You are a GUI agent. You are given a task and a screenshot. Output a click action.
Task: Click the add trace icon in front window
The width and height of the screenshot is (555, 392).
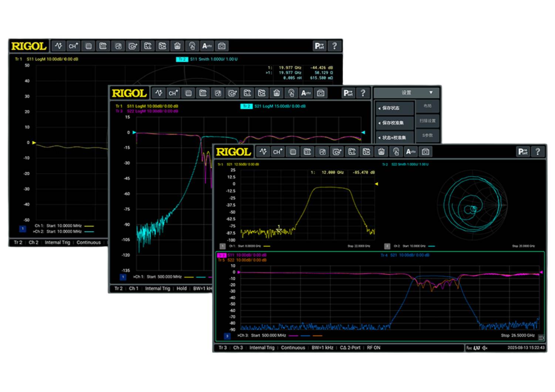click(x=263, y=152)
